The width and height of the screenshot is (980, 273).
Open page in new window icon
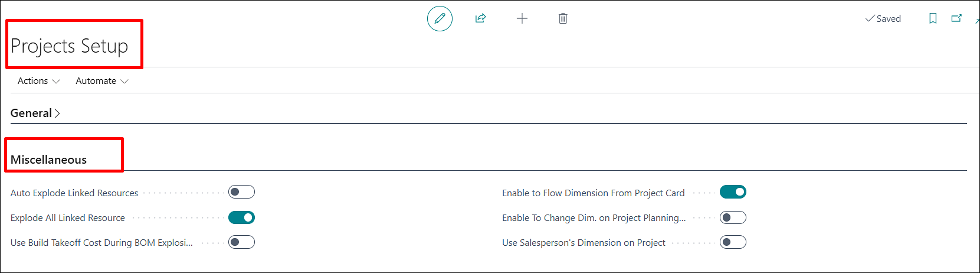tap(956, 18)
